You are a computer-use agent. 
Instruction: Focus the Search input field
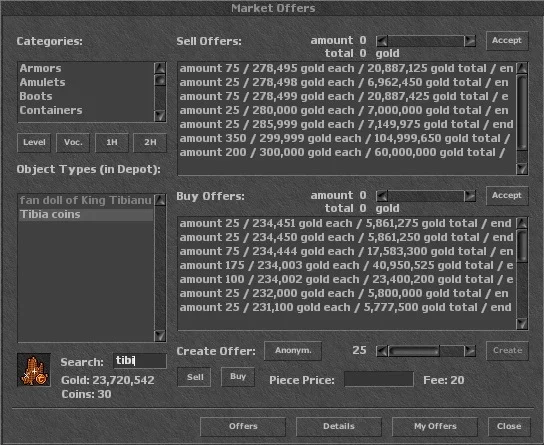point(140,361)
